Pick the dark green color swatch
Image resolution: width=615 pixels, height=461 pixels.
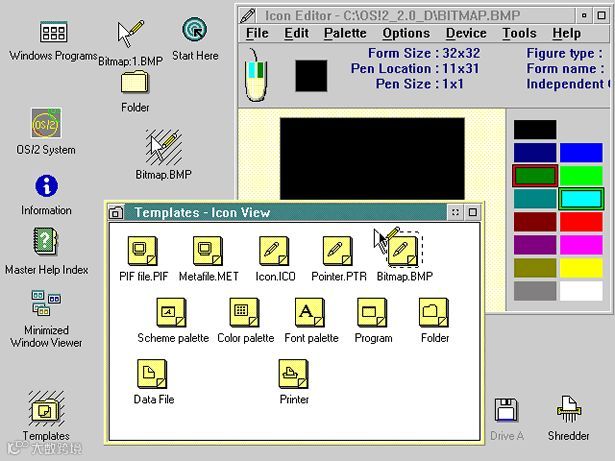click(x=535, y=175)
